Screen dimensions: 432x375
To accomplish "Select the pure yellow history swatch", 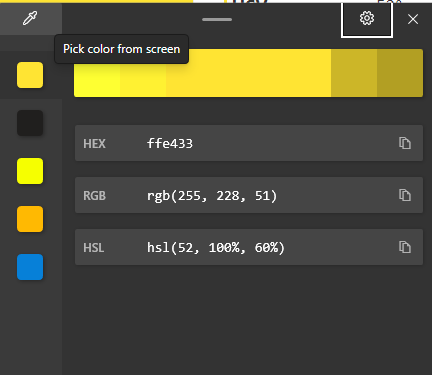I will tap(30, 171).
